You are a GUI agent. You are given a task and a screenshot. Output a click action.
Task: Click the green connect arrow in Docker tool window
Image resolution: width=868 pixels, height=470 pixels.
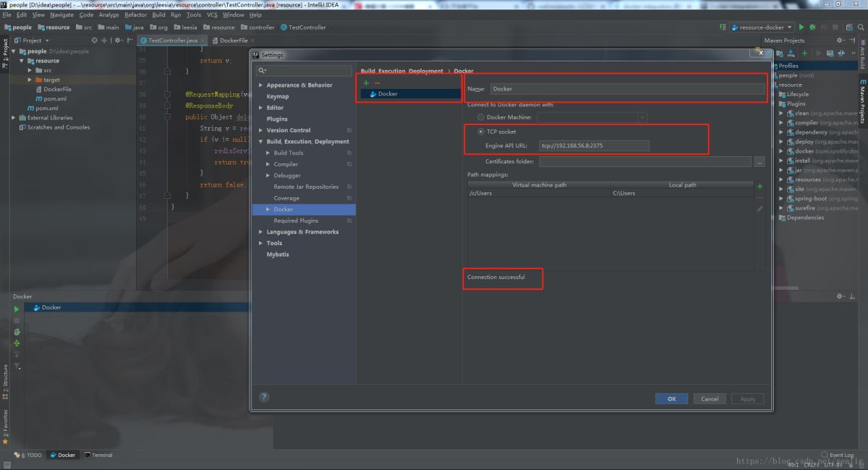pyautogui.click(x=17, y=309)
